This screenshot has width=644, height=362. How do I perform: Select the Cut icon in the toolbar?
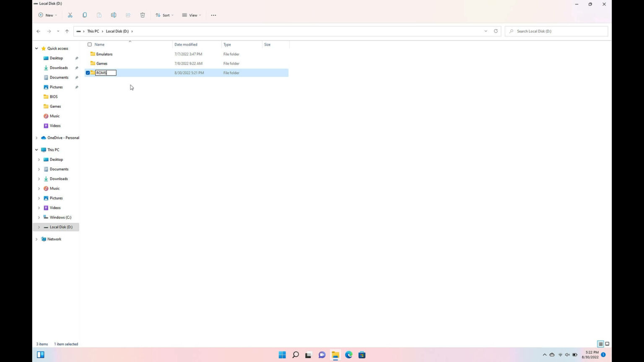70,15
